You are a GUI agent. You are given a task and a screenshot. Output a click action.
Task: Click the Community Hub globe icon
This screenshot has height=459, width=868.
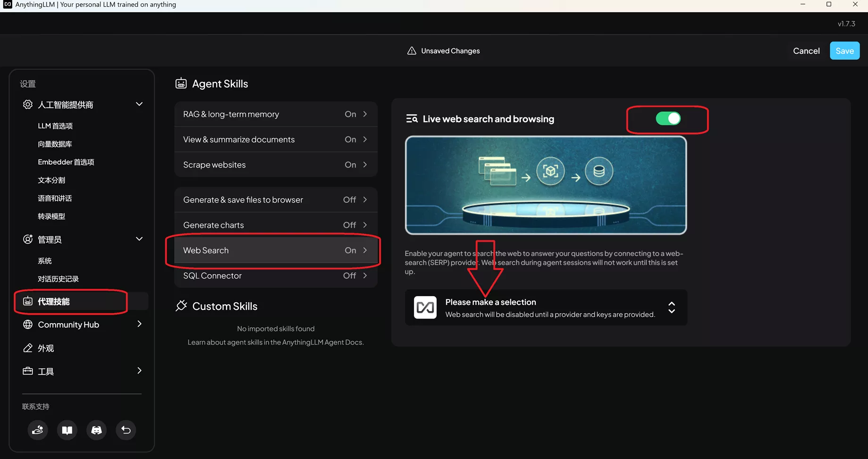tap(28, 325)
